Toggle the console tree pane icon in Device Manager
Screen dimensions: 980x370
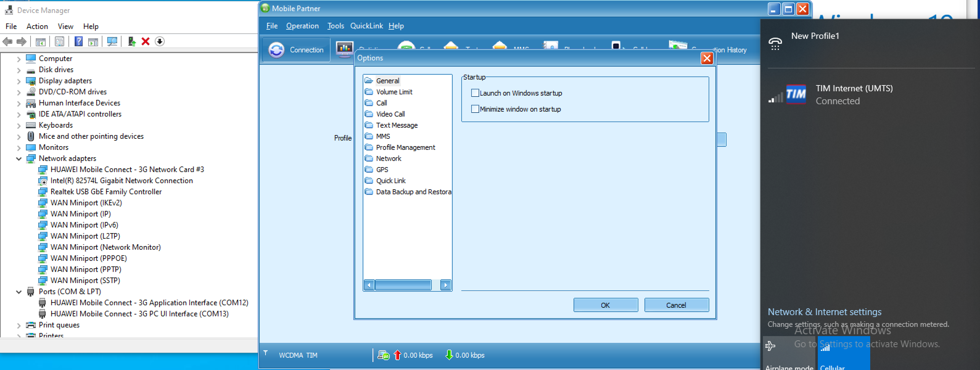pos(40,41)
